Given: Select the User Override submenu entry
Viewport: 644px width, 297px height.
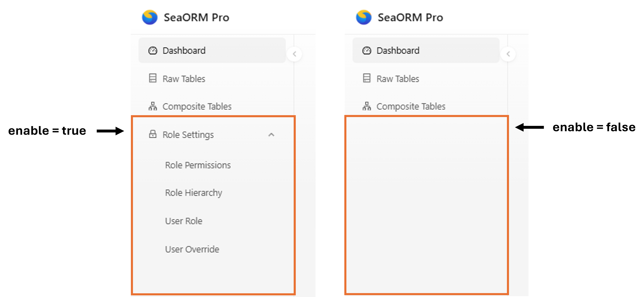Looking at the screenshot, I should tap(192, 249).
